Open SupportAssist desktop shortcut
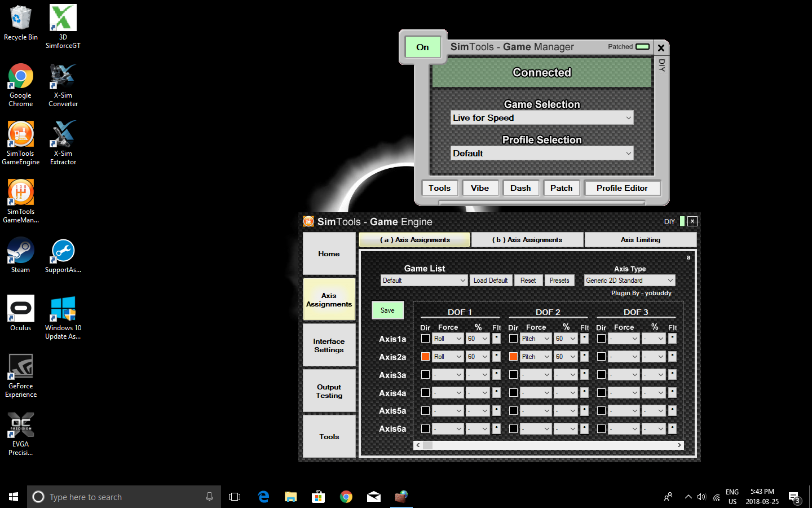812x508 pixels. pos(63,256)
